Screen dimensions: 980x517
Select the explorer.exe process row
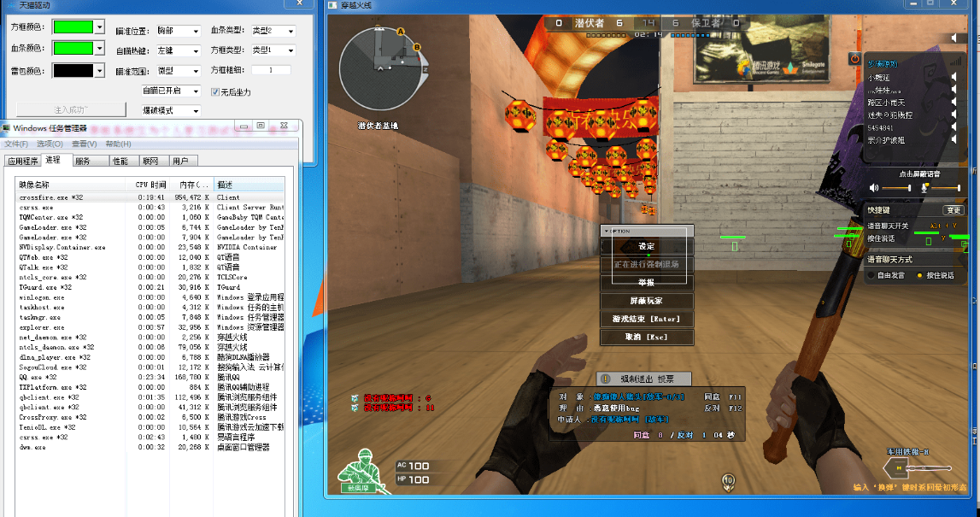pos(150,327)
